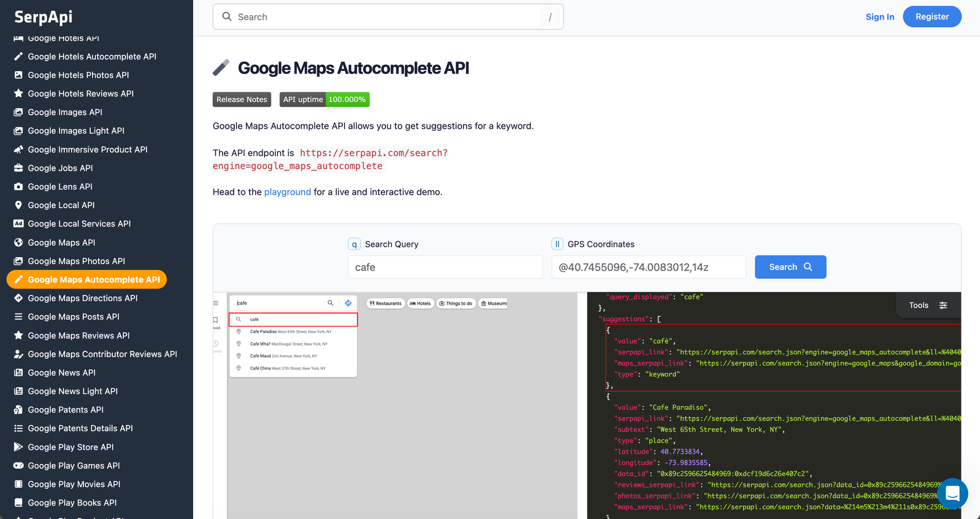Click the camera icon for Google Lens API
Viewport: 980px width, 519px height.
click(19, 187)
